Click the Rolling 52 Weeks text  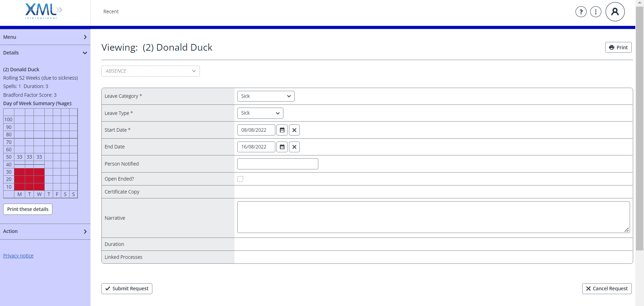click(x=41, y=78)
